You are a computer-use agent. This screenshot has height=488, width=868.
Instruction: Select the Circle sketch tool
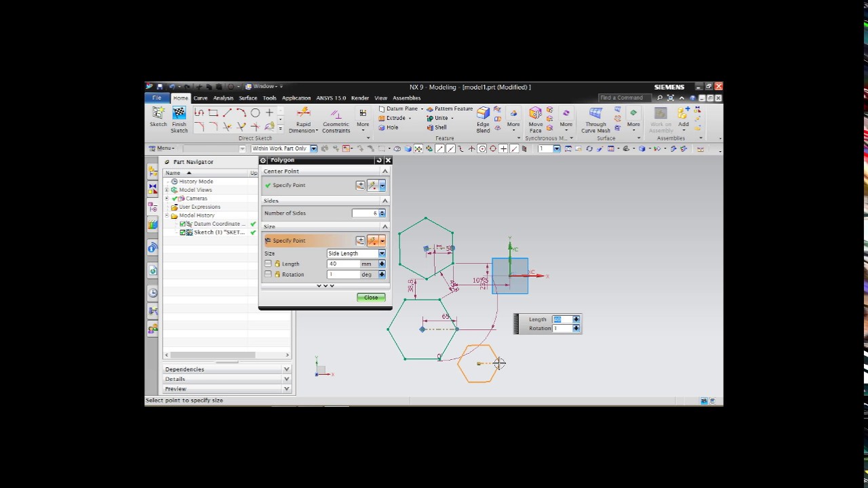click(255, 113)
